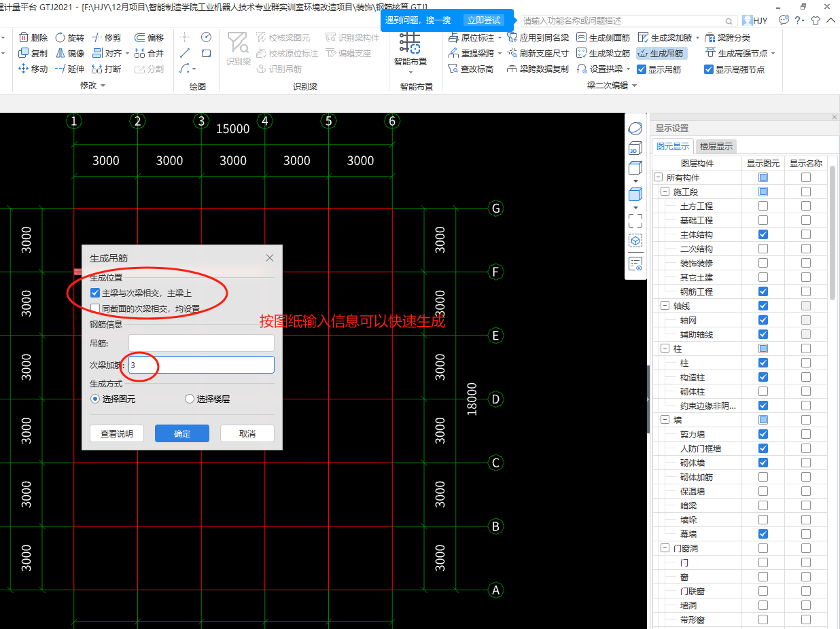Viewport: 840px width, 629px height.
Task: Check 同截面的次梁相交，均设置
Action: click(94, 308)
